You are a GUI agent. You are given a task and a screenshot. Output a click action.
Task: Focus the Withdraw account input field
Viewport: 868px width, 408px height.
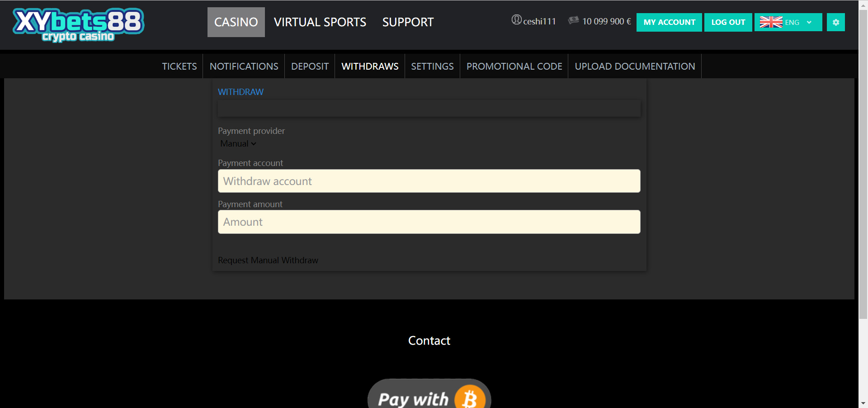click(x=429, y=181)
